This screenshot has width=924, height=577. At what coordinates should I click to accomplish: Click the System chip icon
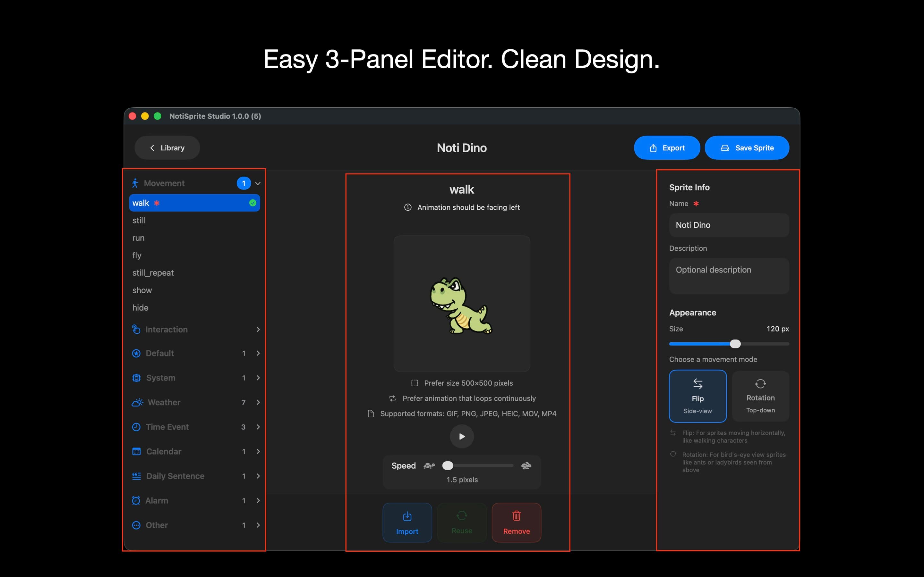(x=137, y=378)
